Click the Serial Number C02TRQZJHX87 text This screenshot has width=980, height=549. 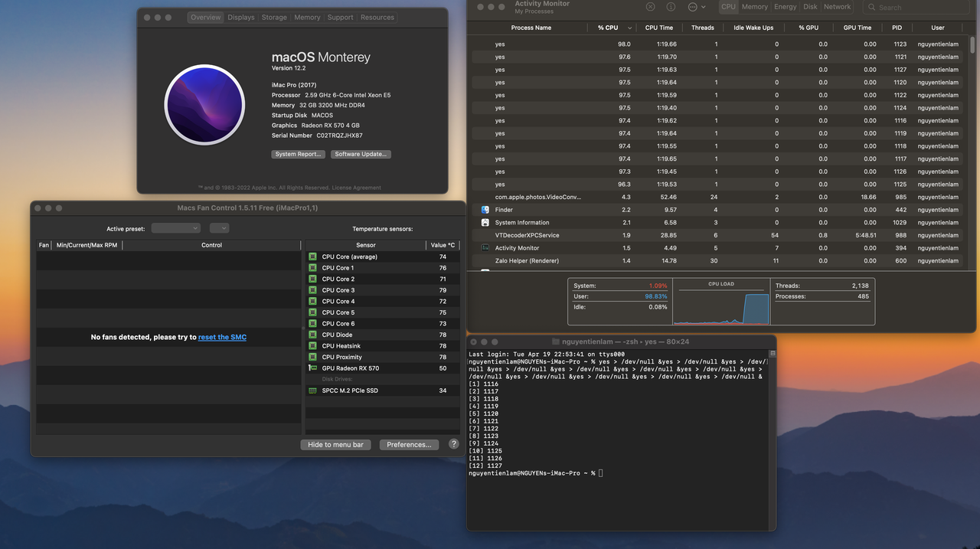tap(317, 136)
